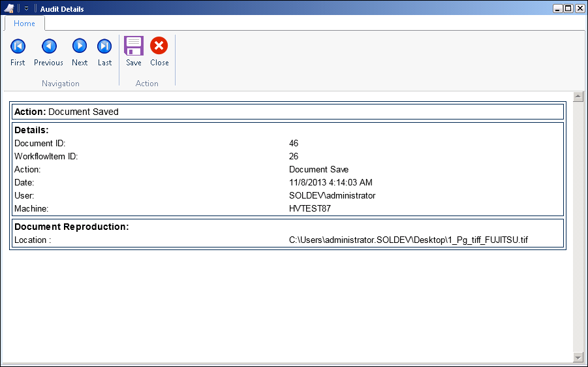This screenshot has width=588, height=367.
Task: Click scrollbar down arrow
Action: [578, 357]
